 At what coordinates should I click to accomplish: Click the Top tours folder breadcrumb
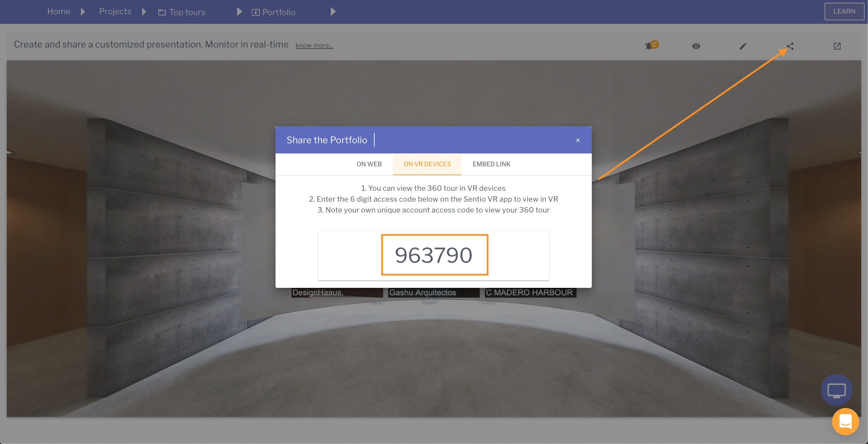click(182, 12)
